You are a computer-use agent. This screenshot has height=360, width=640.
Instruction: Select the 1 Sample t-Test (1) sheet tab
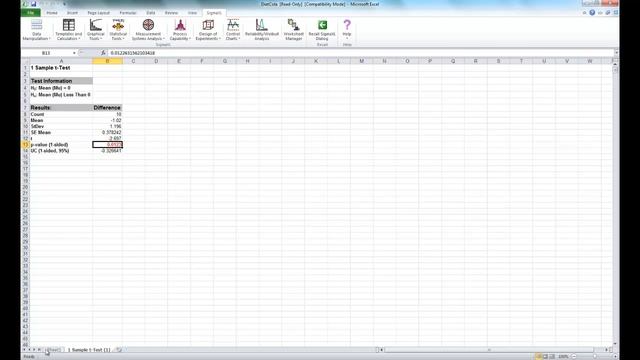(89, 350)
